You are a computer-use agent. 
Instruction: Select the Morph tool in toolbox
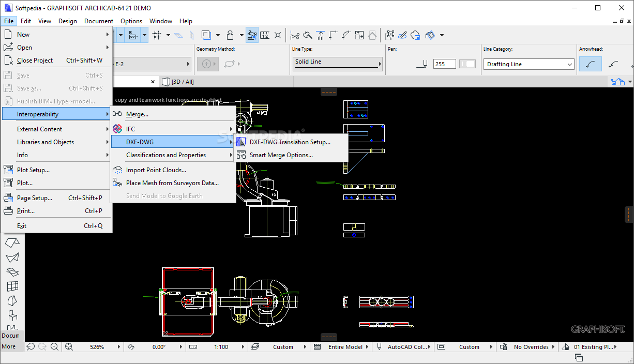[12, 300]
